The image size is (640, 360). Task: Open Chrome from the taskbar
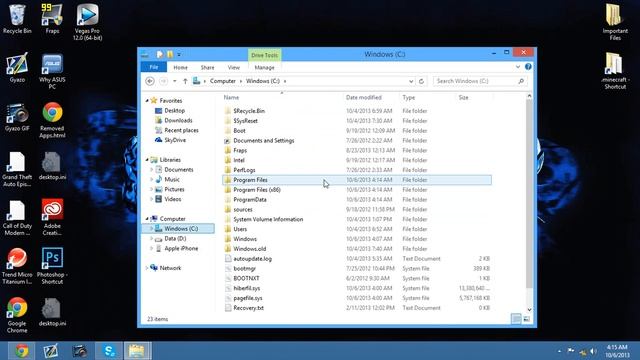pyautogui.click(x=22, y=351)
